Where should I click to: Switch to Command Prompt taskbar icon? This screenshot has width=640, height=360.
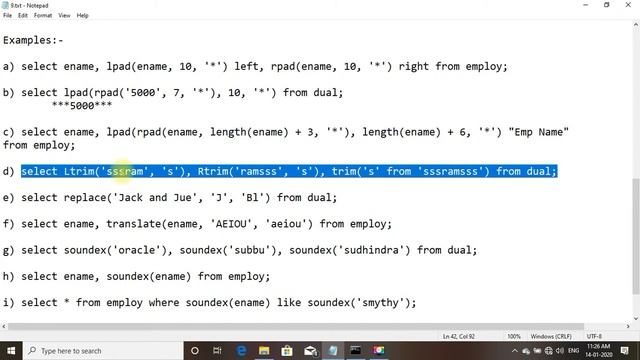(356, 351)
